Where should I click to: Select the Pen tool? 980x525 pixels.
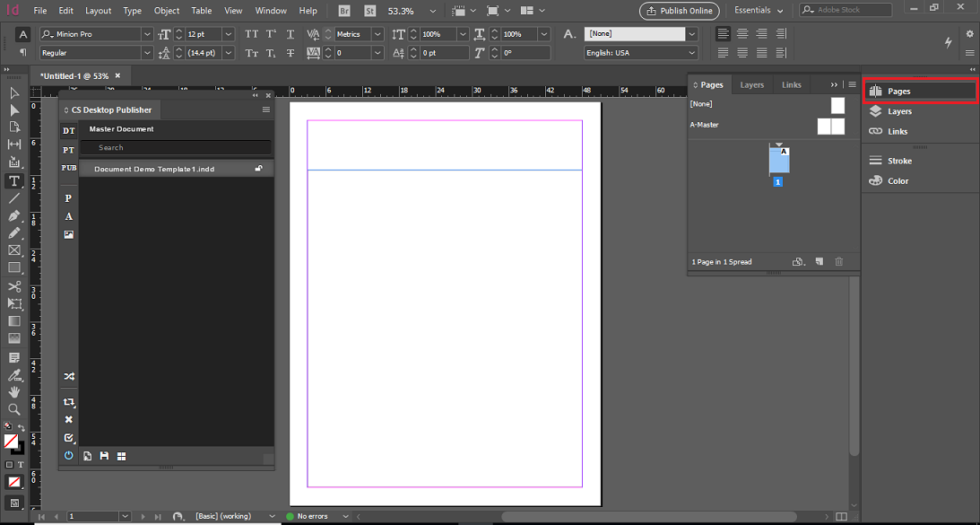pyautogui.click(x=14, y=216)
